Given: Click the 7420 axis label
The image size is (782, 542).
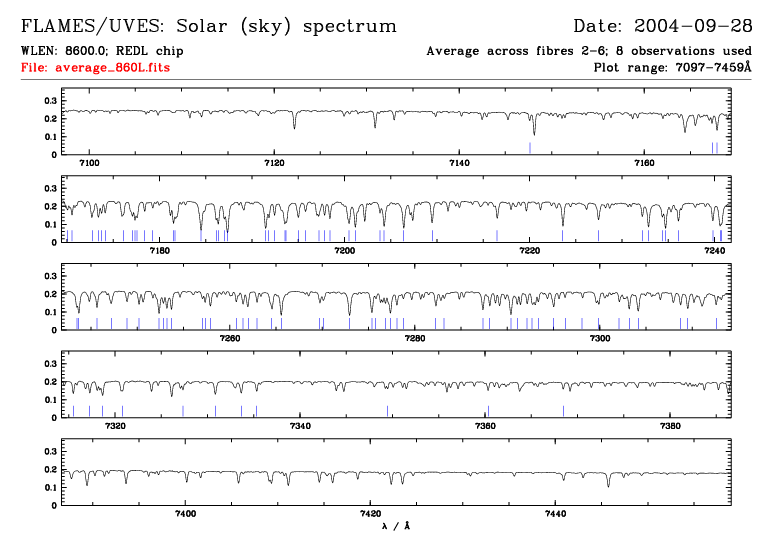Looking at the screenshot, I should tap(371, 514).
